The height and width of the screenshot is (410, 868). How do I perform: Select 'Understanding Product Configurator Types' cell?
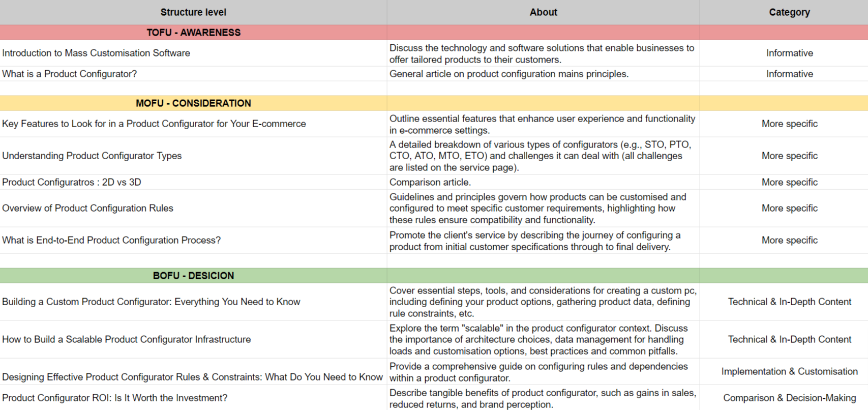pyautogui.click(x=92, y=156)
